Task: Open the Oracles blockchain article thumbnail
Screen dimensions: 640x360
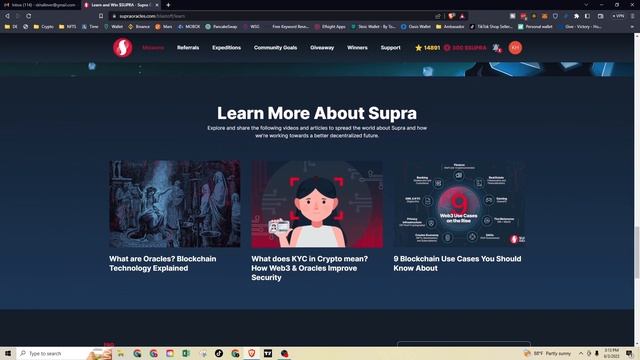Action: [x=175, y=204]
